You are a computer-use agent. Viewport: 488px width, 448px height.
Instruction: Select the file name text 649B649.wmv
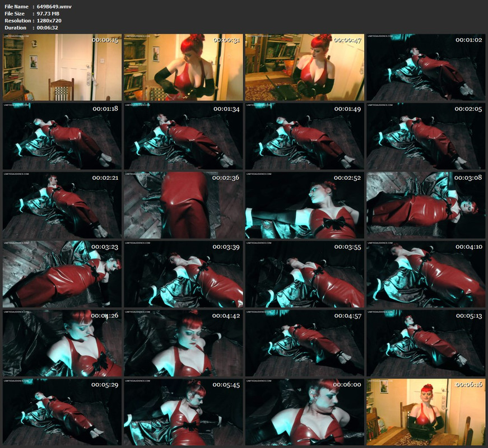54,7
